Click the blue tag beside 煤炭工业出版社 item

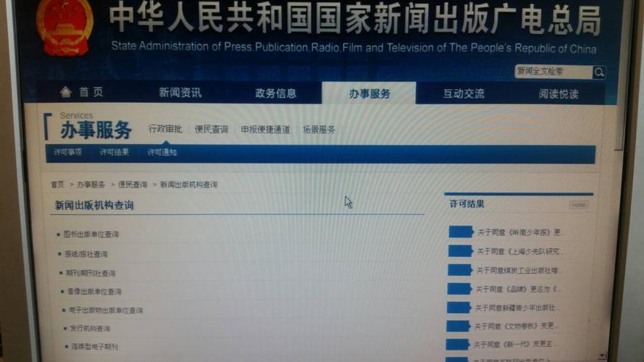tap(459, 269)
